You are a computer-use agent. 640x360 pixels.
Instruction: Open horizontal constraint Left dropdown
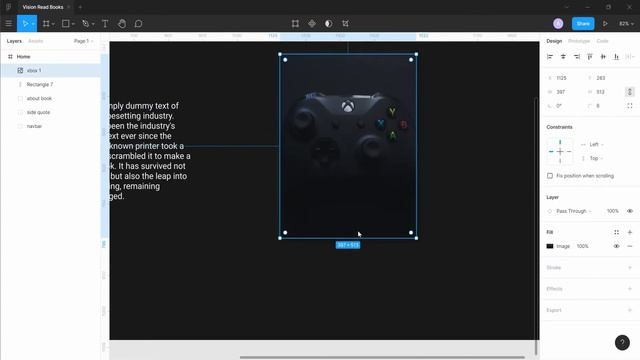click(596, 144)
